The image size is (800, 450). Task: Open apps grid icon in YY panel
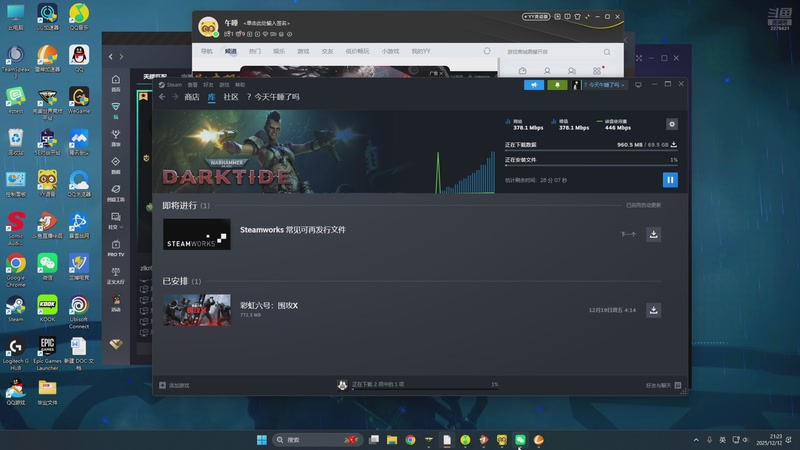tap(597, 70)
